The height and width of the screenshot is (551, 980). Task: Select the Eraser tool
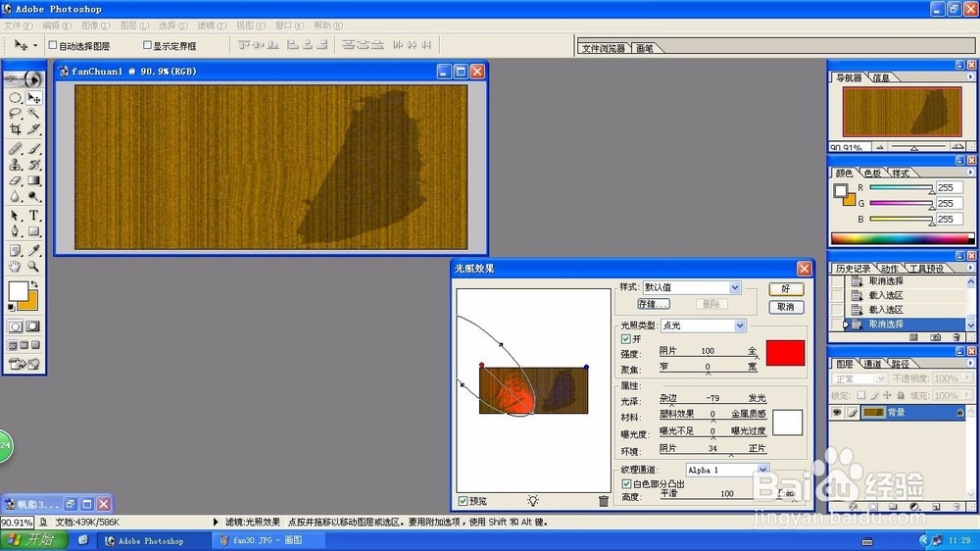pos(15,180)
